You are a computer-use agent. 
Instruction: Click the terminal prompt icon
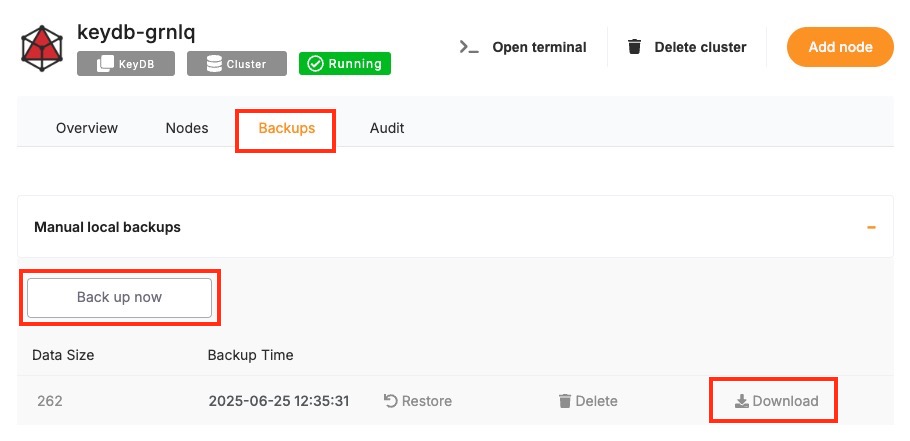469,47
